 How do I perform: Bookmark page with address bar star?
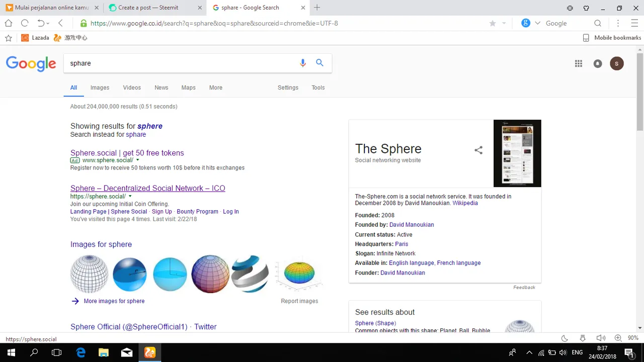pos(493,23)
